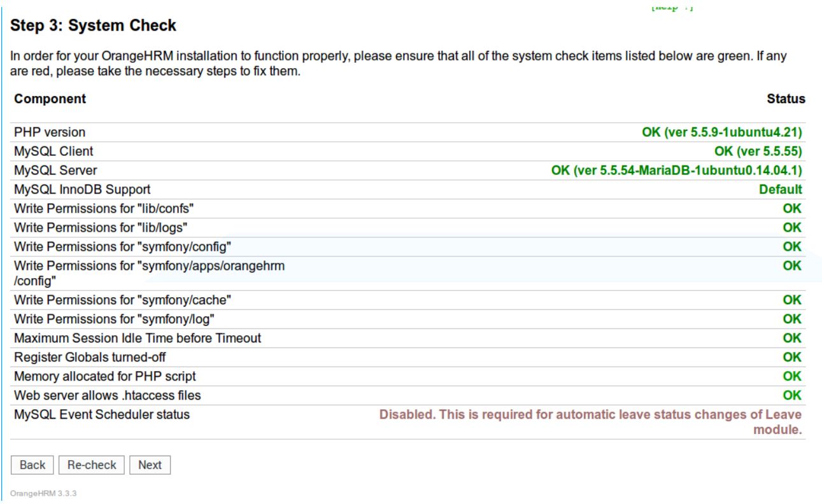
Task: Select the MySQL Server component label
Action: click(55, 171)
